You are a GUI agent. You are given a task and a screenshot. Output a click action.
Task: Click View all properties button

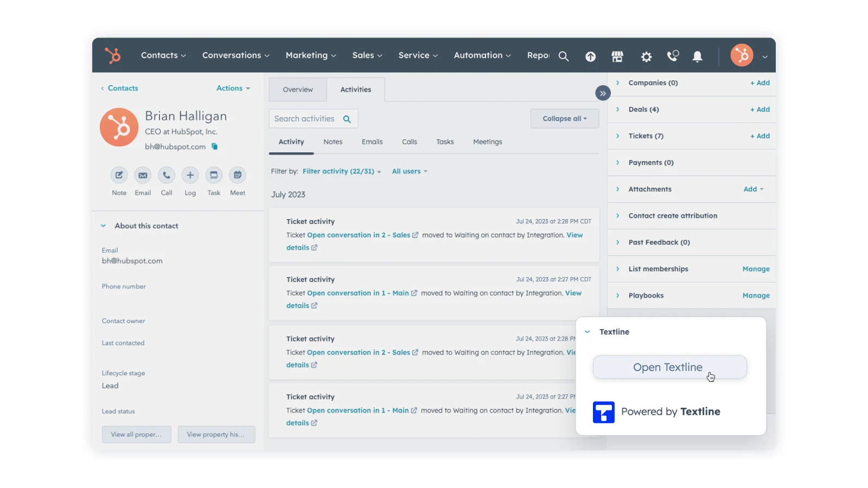[x=136, y=434]
